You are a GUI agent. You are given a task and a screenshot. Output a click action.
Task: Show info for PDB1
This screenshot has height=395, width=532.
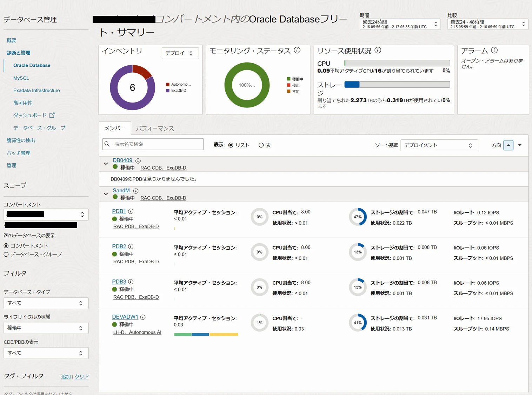click(x=131, y=211)
